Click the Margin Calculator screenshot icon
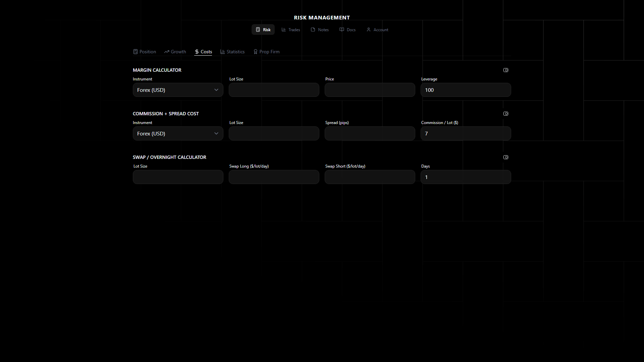644x362 pixels. 506,70
